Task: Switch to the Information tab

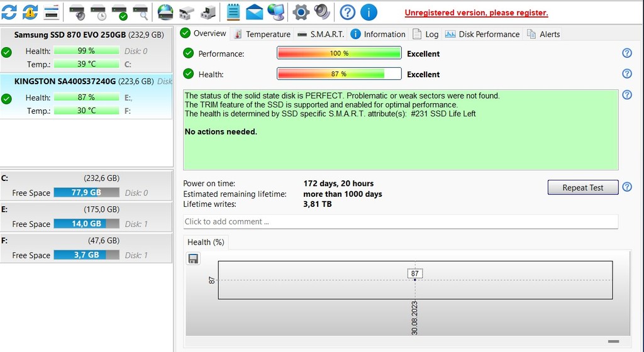Action: [378, 34]
